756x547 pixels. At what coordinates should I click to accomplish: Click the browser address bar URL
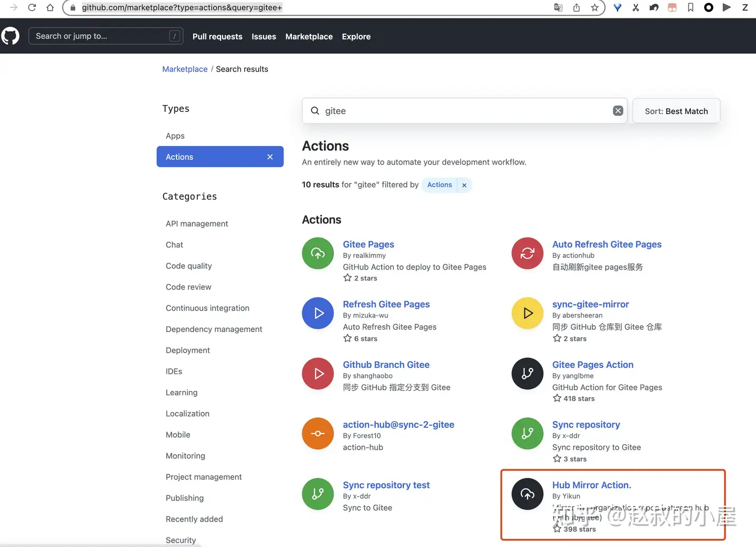(182, 7)
